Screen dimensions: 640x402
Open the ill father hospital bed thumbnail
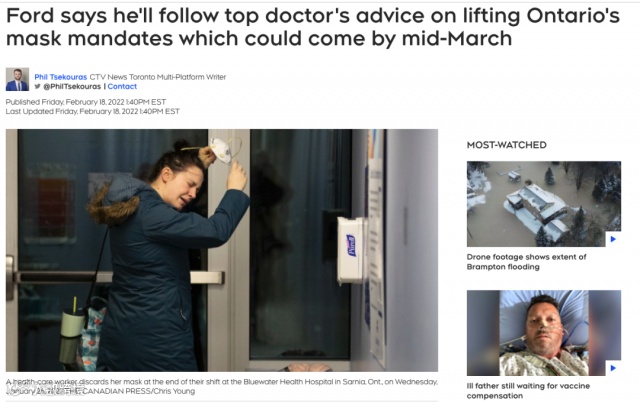point(544,333)
